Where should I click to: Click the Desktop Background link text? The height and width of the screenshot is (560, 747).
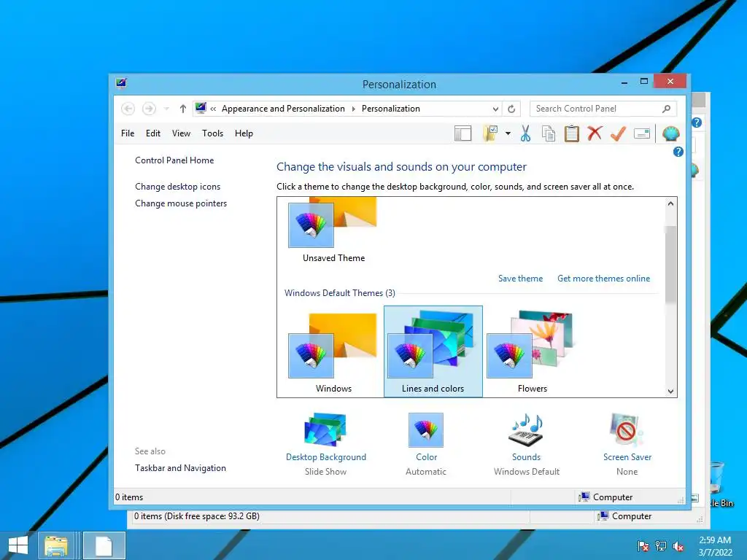click(326, 457)
